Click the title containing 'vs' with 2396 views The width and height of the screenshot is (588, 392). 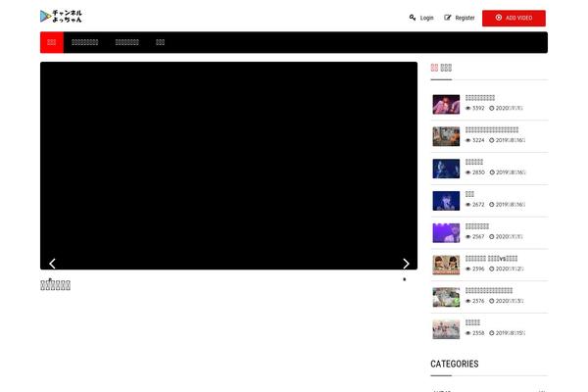(x=491, y=259)
